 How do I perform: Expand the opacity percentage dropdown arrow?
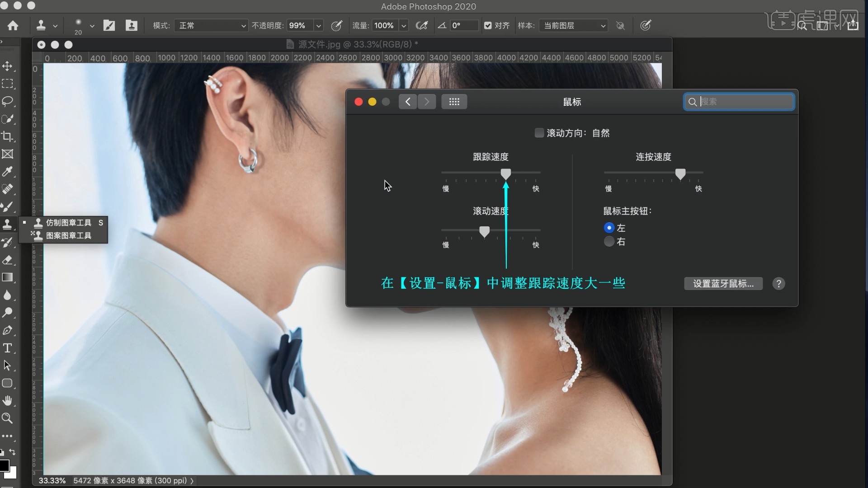tap(319, 26)
